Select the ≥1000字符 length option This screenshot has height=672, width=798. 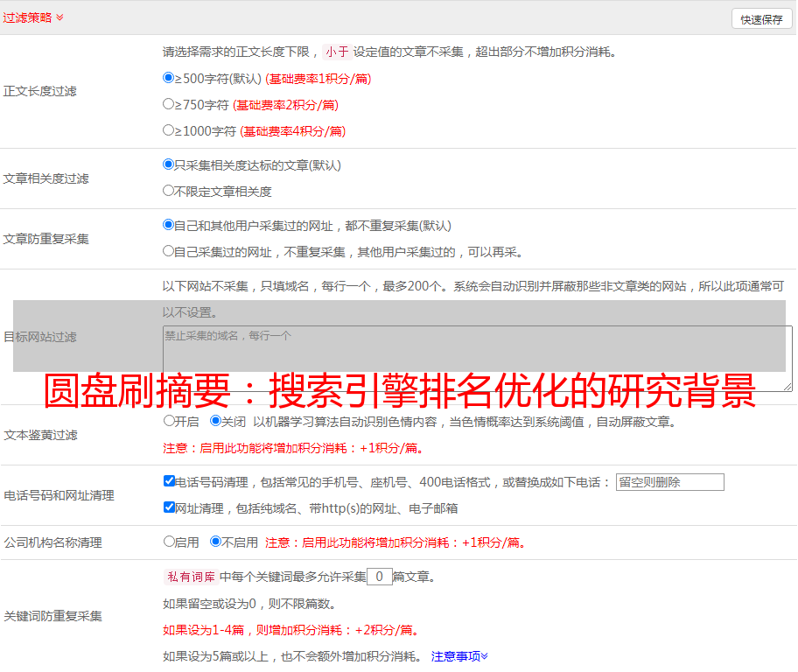pos(169,129)
